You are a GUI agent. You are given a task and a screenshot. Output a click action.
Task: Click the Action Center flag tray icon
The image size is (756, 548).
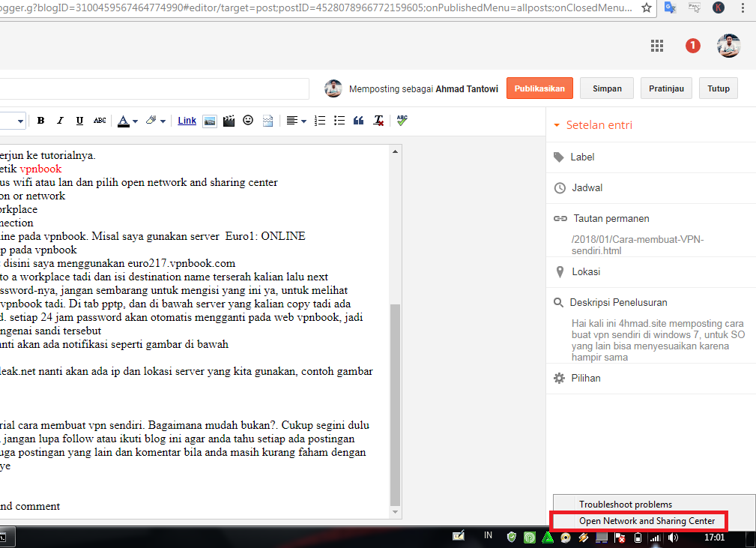pos(620,538)
